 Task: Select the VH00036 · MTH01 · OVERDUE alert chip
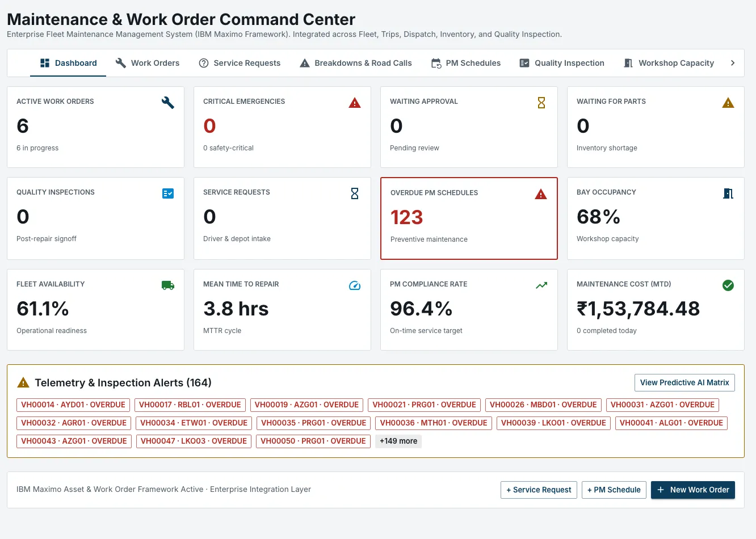tap(434, 423)
